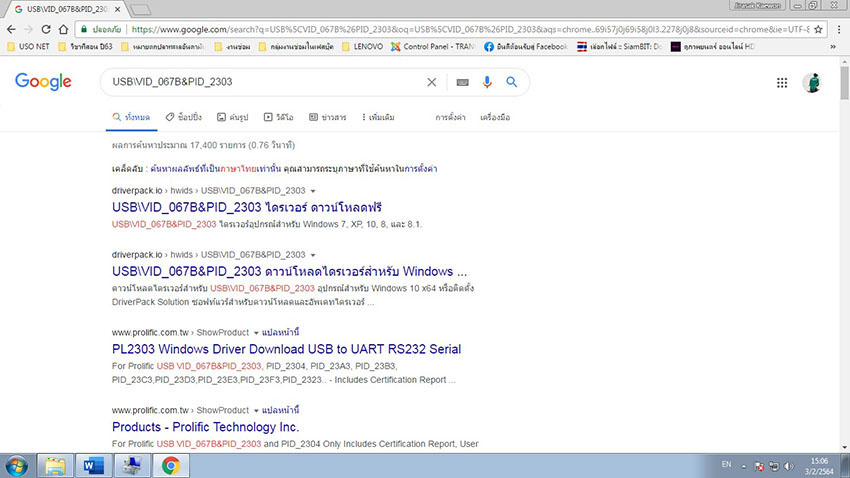
Task: Open Google apps grid
Action: tap(782, 82)
